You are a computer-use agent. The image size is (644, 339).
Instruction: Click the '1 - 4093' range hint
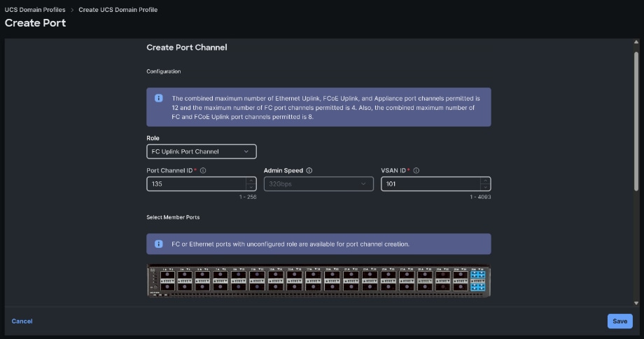tap(480, 198)
